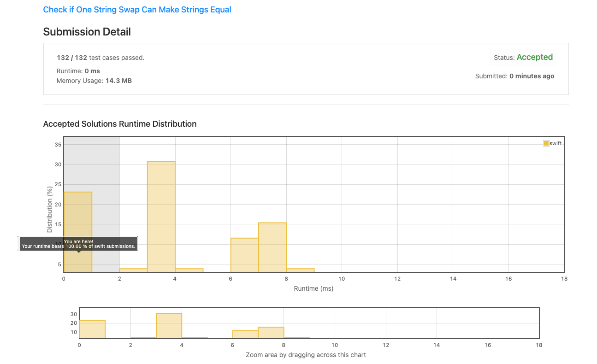Image resolution: width=597 pixels, height=364 pixels.
Task: Select the 7–8 ms bar in main chart
Action: click(272, 247)
